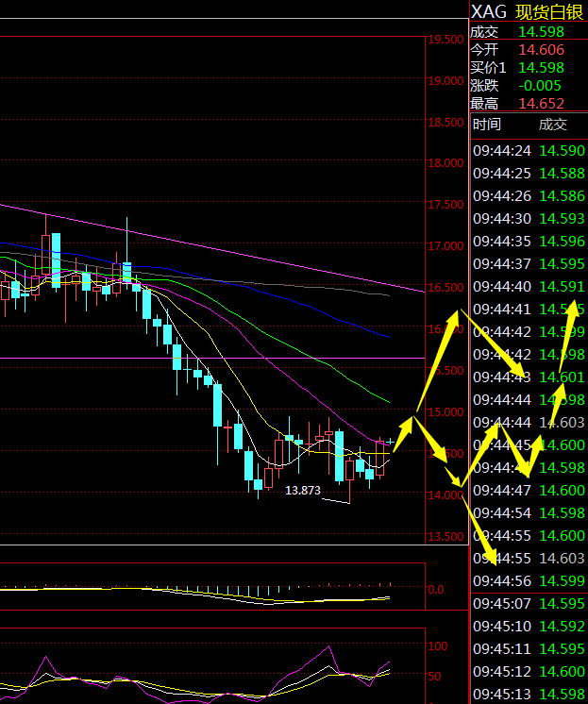Image resolution: width=588 pixels, height=704 pixels.
Task: Click the tick row timed 09:44:54
Action: point(529,513)
